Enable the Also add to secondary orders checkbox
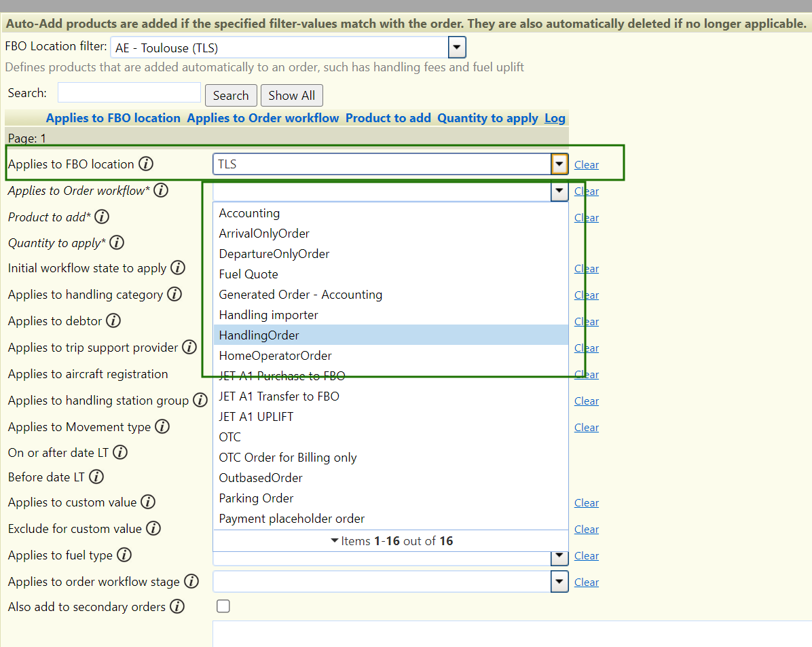This screenshot has width=812, height=647. pyautogui.click(x=223, y=606)
